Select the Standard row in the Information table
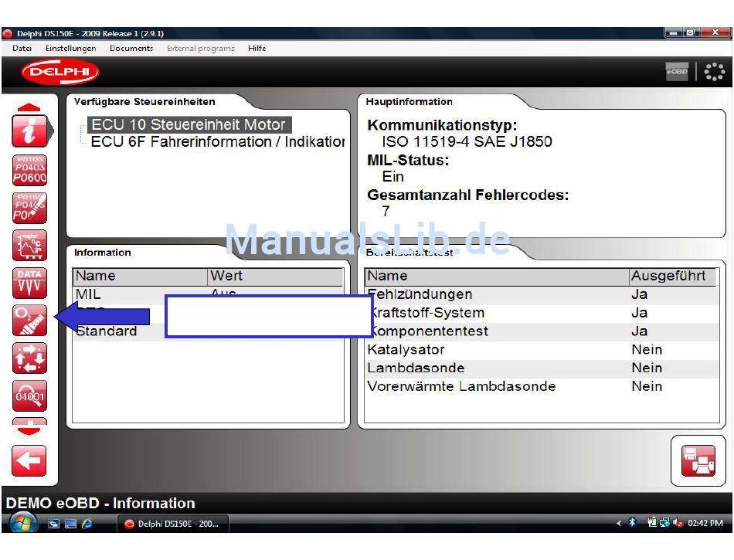Screen dimensions: 734x560 pyautogui.click(x=209, y=331)
